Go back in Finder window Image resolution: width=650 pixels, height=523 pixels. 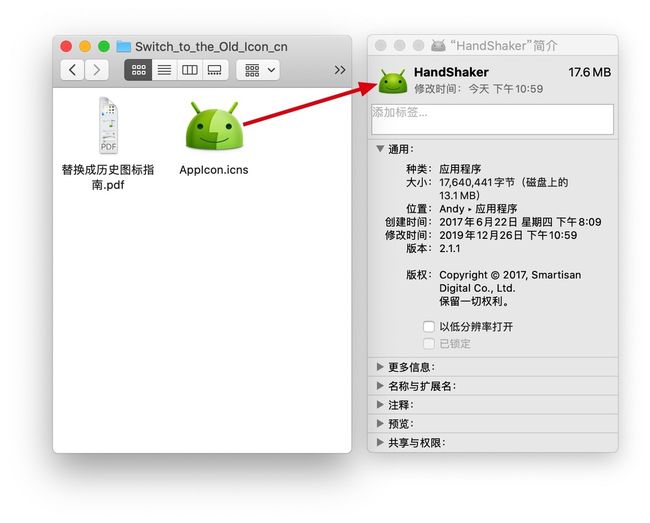[73, 70]
